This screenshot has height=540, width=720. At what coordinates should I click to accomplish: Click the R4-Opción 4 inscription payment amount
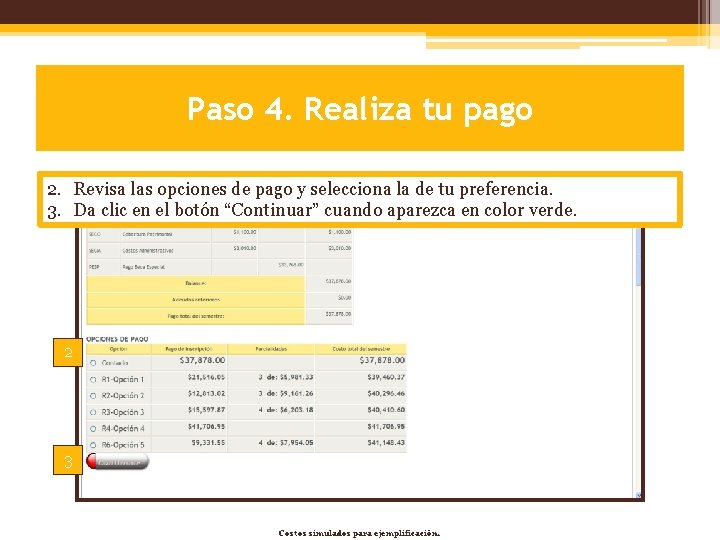pos(206,427)
